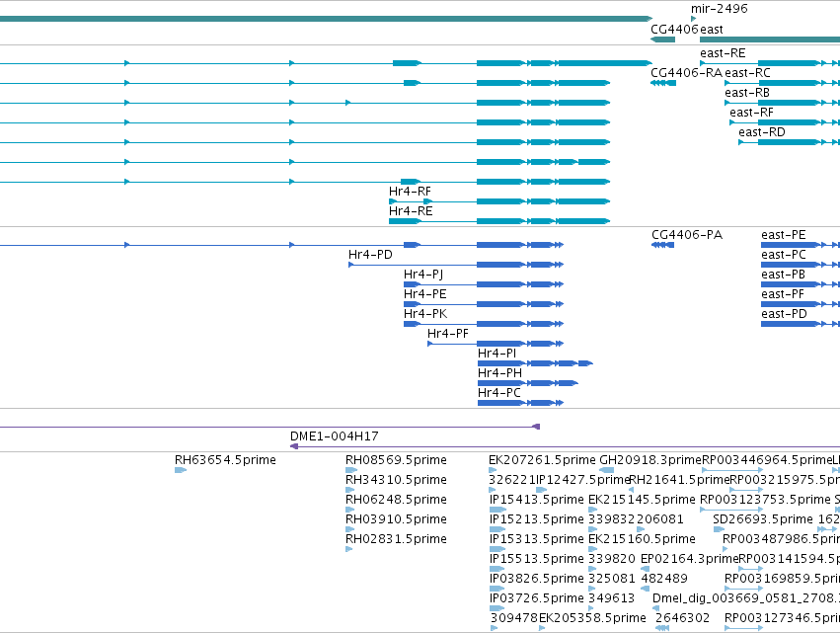Image resolution: width=840 pixels, height=633 pixels.
Task: Click the RH34310.5prime EST label
Action: (x=396, y=480)
